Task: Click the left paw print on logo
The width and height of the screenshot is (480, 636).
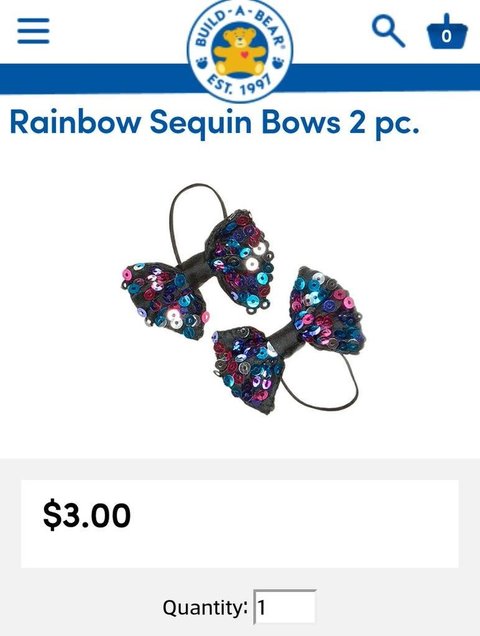Action: tap(202, 63)
